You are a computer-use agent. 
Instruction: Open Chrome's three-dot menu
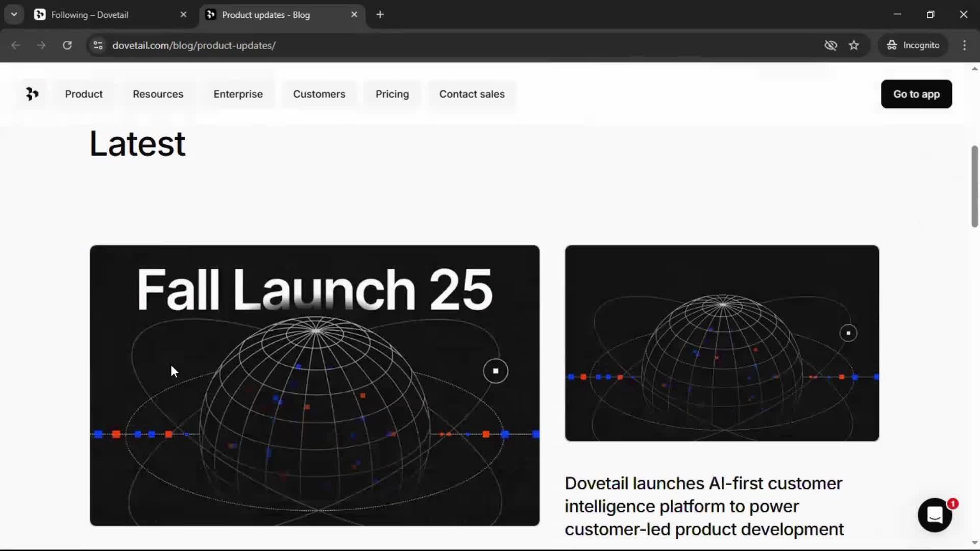click(964, 45)
